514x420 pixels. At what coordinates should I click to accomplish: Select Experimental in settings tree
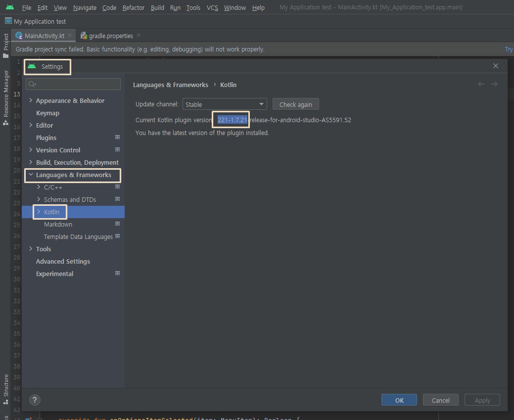tap(55, 274)
